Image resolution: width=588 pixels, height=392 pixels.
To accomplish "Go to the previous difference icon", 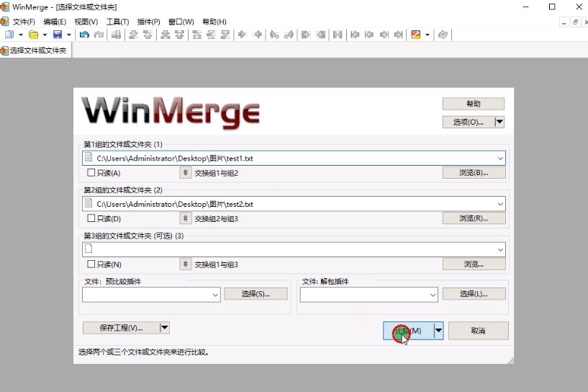I will (148, 35).
